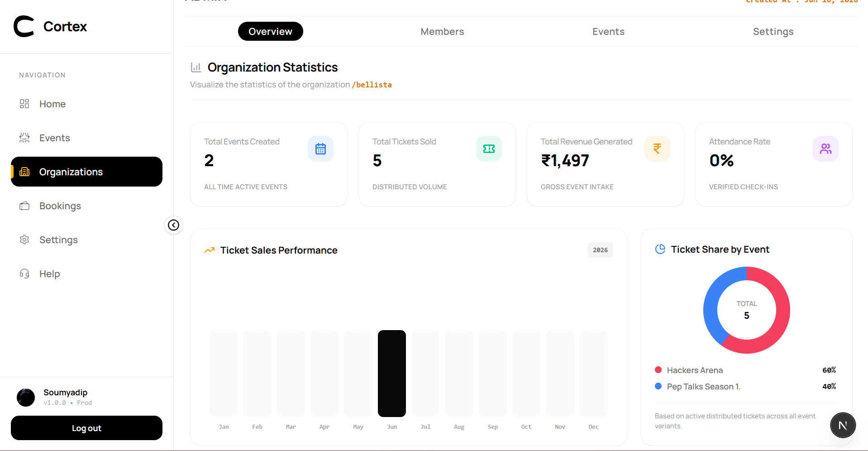Screen dimensions: 868x451
Task: Click the calendar icon on Total Events card
Action: tap(320, 149)
